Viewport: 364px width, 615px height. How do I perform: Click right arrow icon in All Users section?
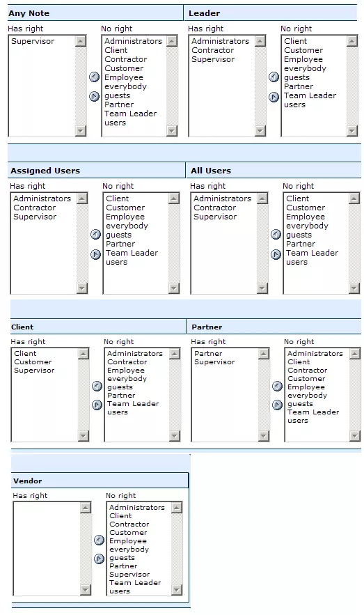[x=276, y=254]
